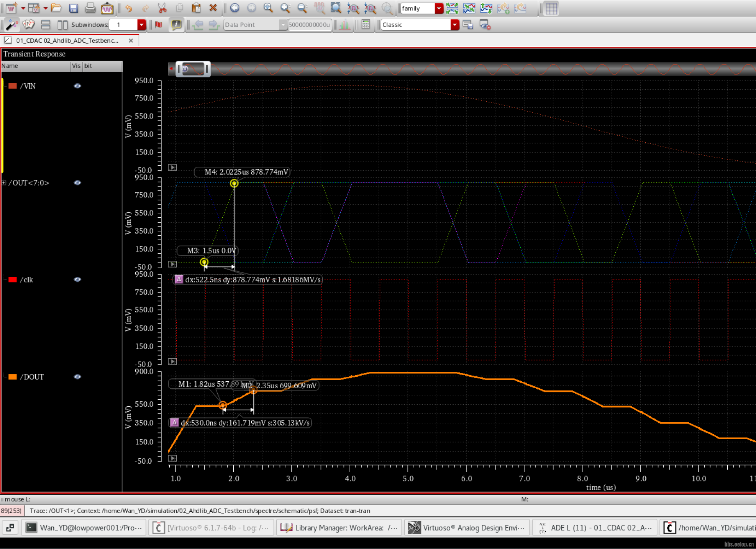
Task: Click the /DOUT strip expand arrow box
Action: [173, 458]
